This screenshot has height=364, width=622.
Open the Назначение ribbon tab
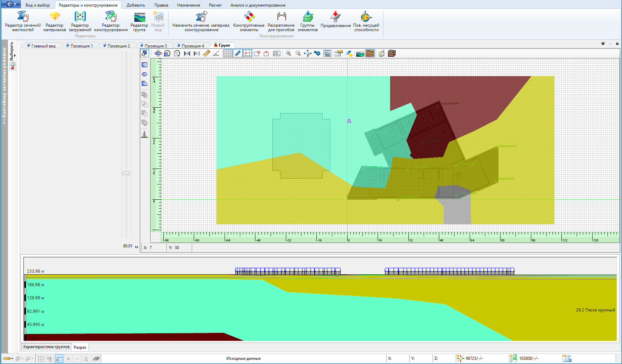[x=189, y=5]
